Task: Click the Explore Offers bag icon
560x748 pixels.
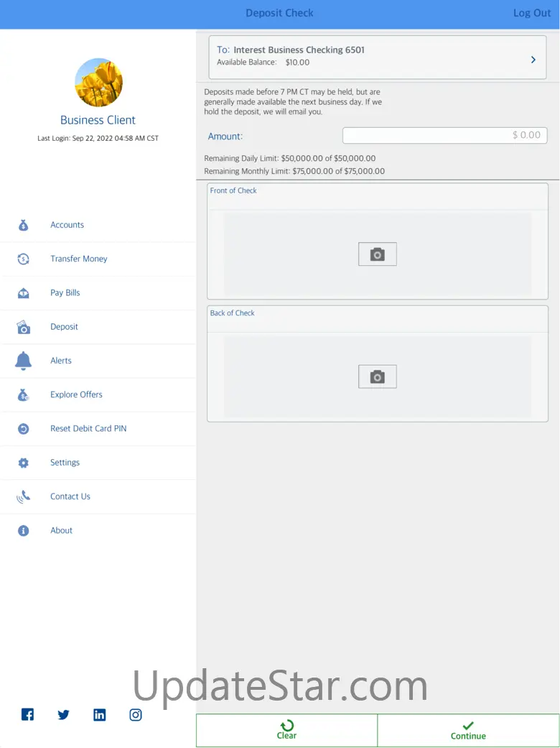Action: coord(24,395)
